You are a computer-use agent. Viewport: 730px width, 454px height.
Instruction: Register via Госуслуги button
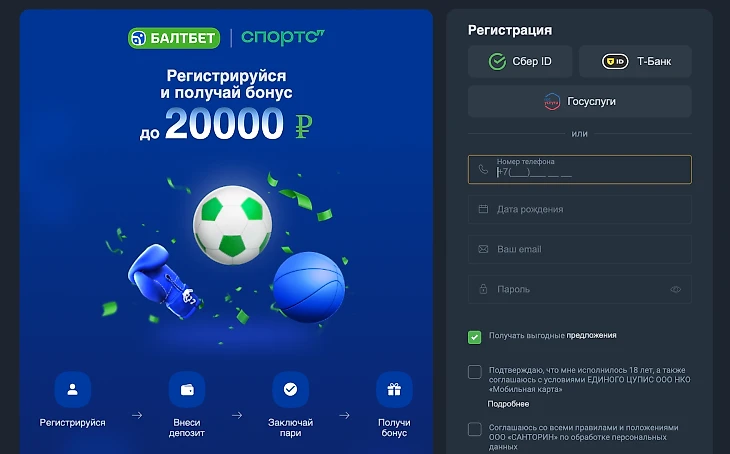coord(580,102)
